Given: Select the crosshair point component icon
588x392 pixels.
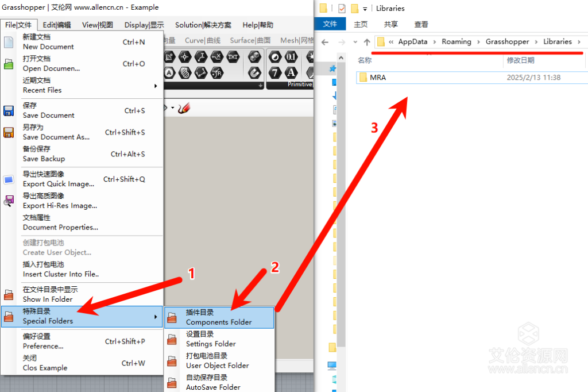Looking at the screenshot, I should pyautogui.click(x=184, y=57).
